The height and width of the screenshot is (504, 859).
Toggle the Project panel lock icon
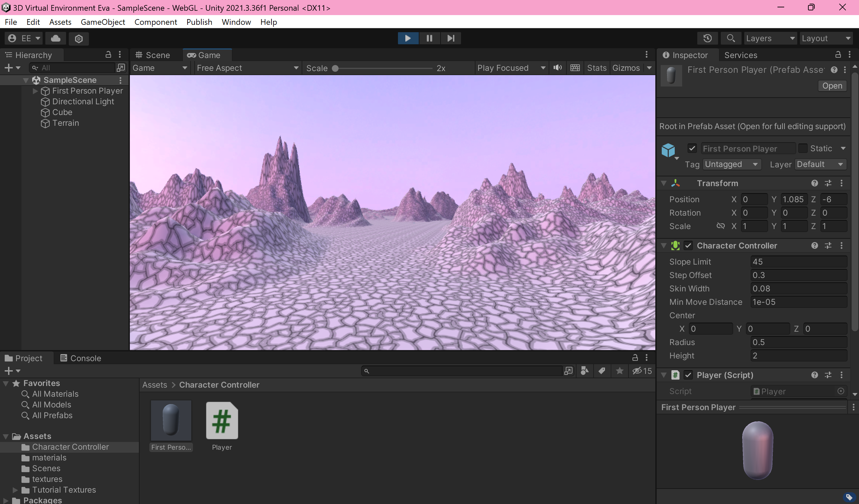click(x=635, y=357)
